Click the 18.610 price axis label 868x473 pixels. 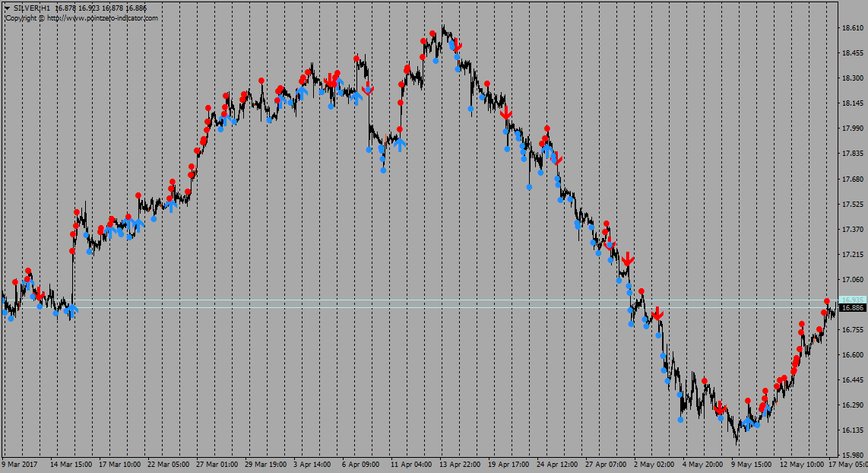click(853, 27)
